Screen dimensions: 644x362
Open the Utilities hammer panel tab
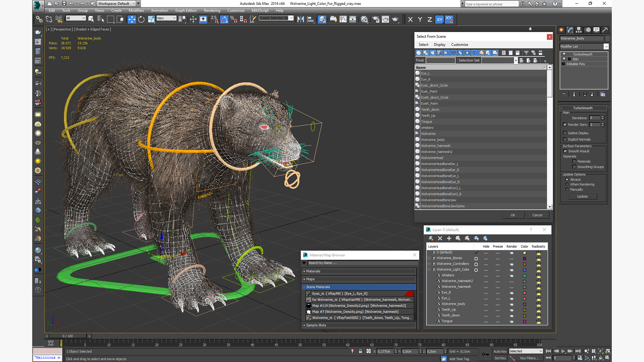click(x=605, y=30)
